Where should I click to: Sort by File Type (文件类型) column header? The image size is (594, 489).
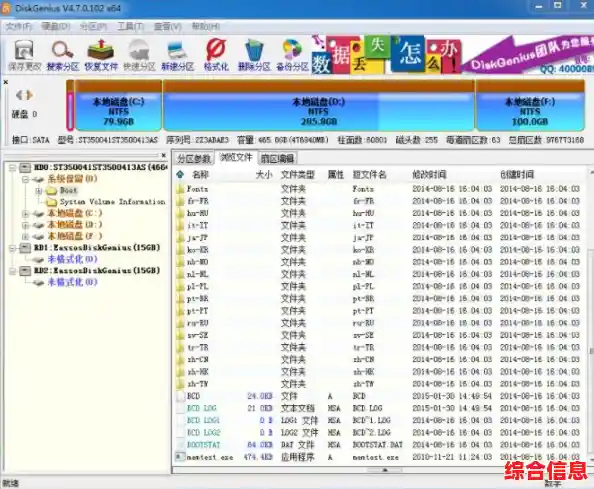pyautogui.click(x=298, y=174)
